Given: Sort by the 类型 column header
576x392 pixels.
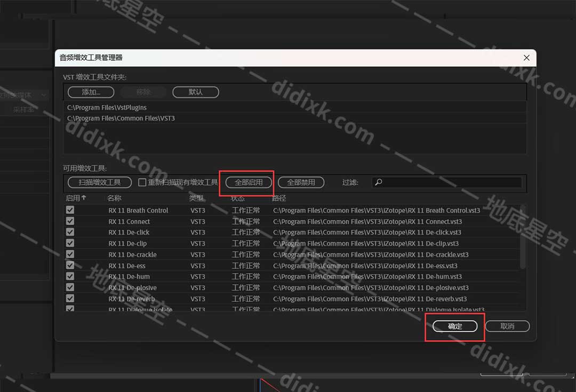Looking at the screenshot, I should pyautogui.click(x=196, y=198).
